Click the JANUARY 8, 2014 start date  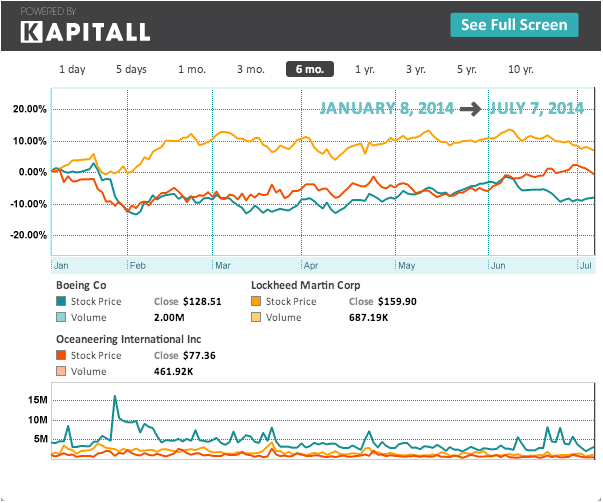point(386,108)
